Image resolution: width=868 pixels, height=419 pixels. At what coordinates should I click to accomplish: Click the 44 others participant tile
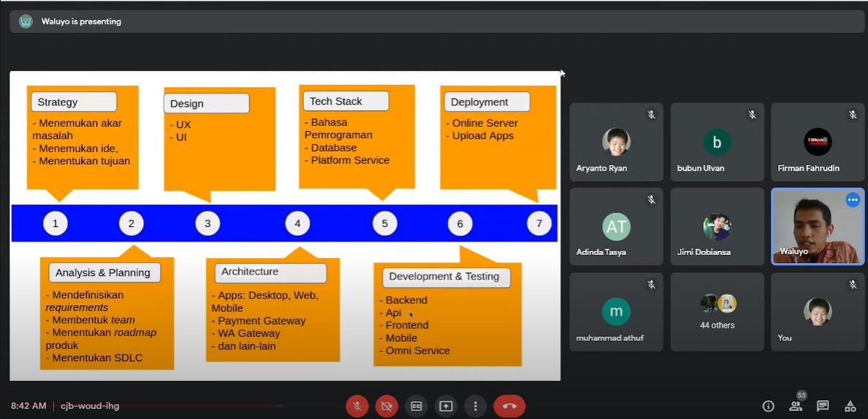(717, 311)
